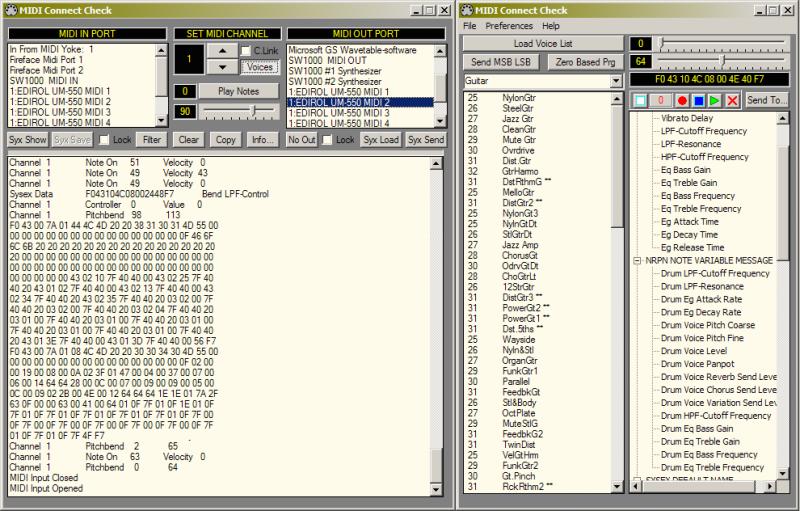Select 1:EDIROL UM-550 MIDI 2 output port

coord(360,103)
